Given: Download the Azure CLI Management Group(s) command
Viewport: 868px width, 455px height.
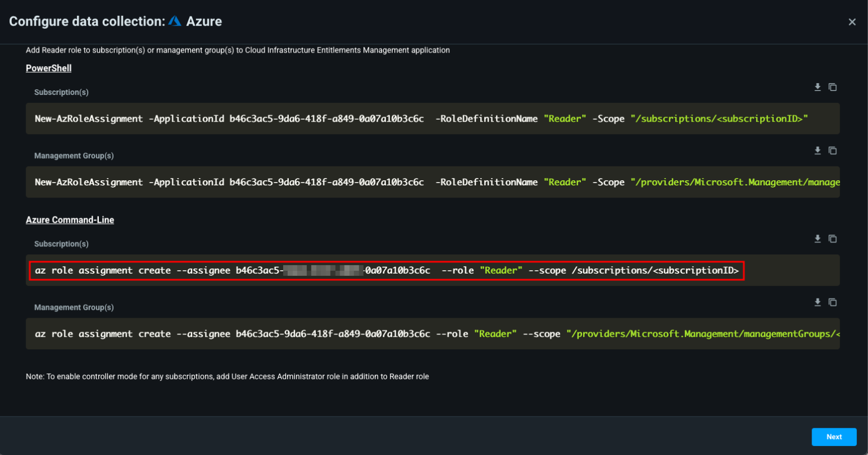Looking at the screenshot, I should tap(817, 302).
